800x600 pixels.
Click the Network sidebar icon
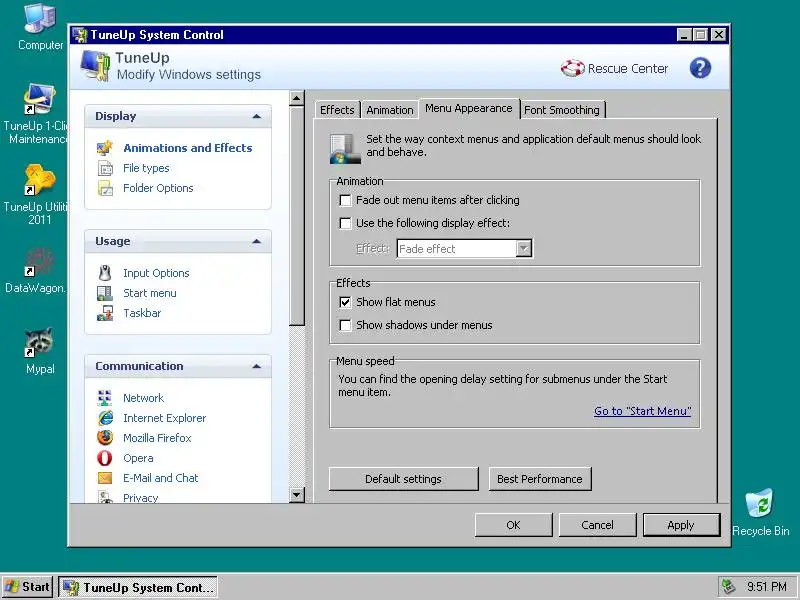105,398
